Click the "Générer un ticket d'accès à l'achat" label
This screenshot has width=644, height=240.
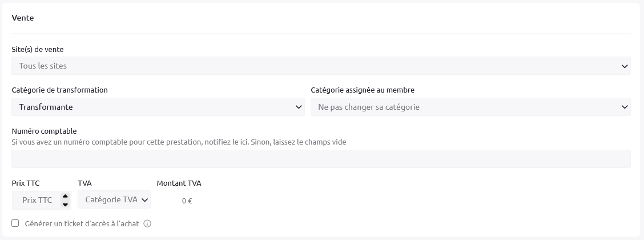[82, 223]
